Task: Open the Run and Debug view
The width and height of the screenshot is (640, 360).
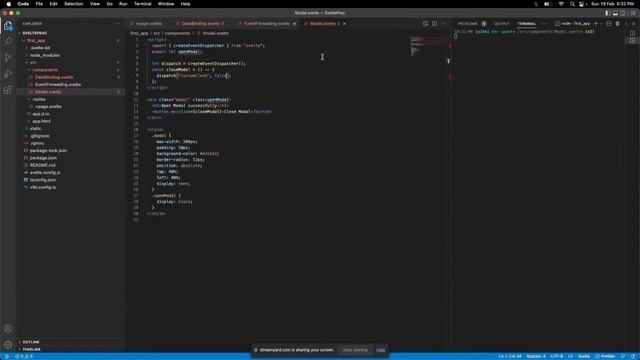Action: pyautogui.click(x=8, y=74)
